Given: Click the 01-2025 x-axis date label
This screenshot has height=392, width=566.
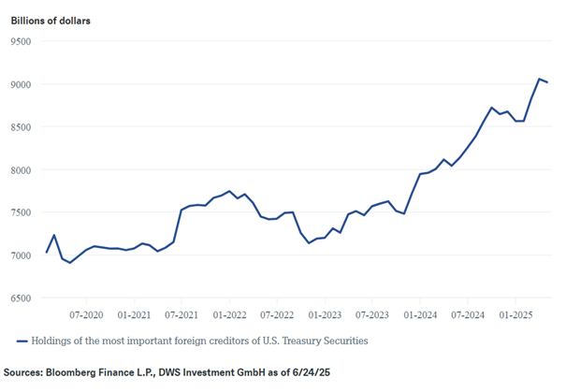Looking at the screenshot, I should (x=516, y=315).
